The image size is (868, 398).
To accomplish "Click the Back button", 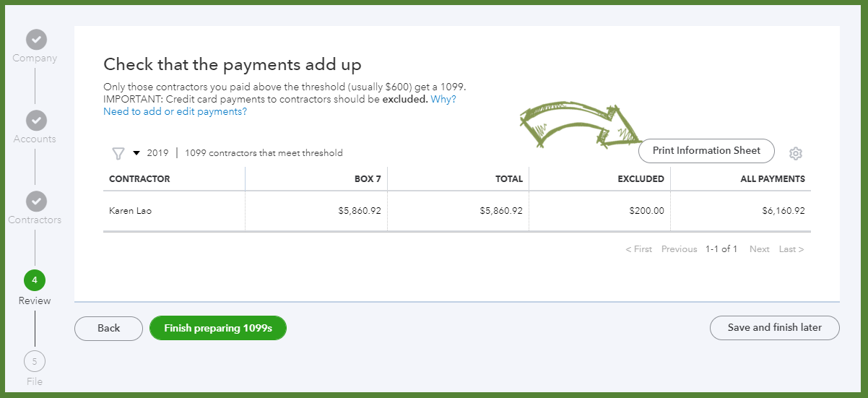I will [x=108, y=328].
